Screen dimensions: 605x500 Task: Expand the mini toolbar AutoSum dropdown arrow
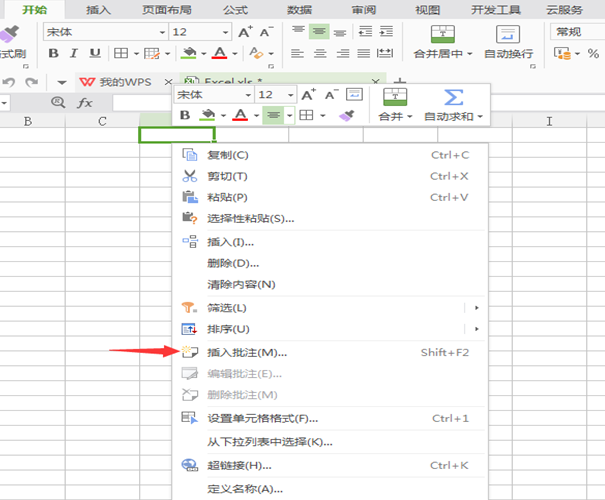pos(480,117)
